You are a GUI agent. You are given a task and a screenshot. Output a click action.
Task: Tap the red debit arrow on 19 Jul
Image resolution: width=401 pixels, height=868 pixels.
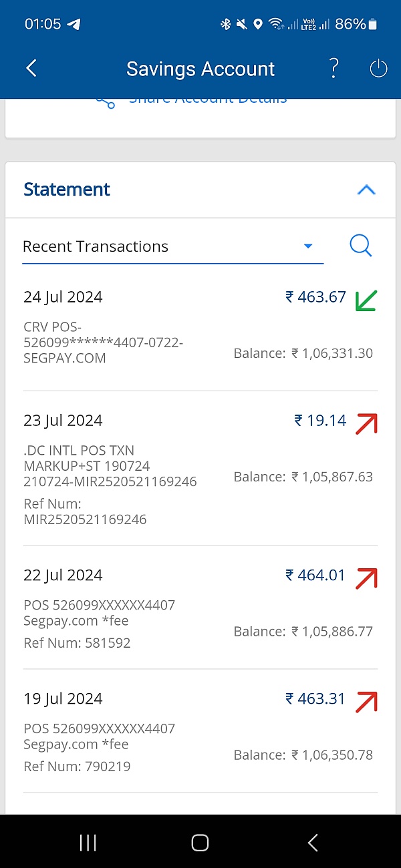(x=366, y=701)
